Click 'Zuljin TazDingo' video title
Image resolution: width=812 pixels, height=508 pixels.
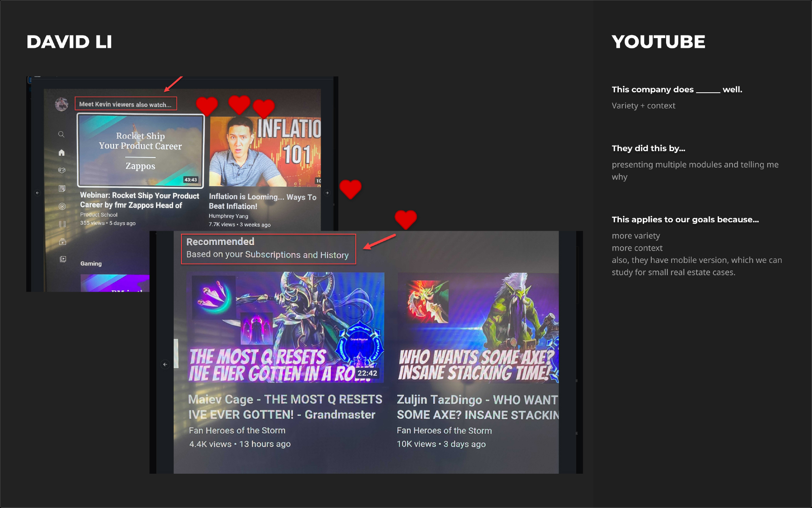pyautogui.click(x=477, y=407)
